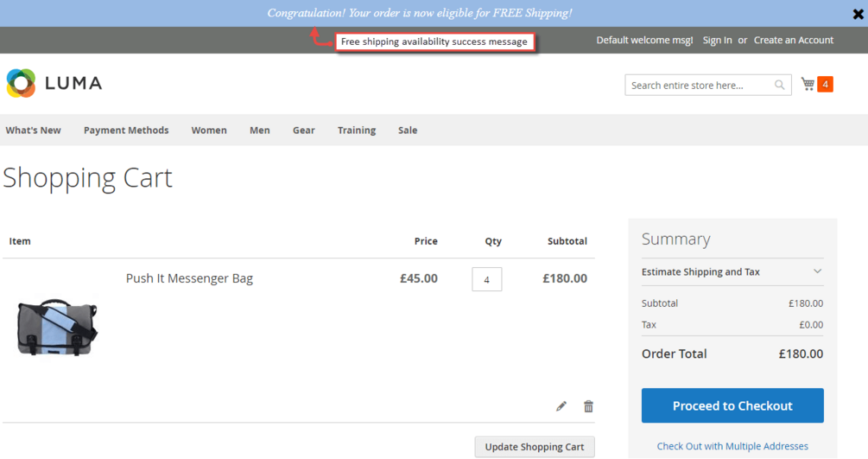Close the free shipping banner
This screenshot has height=459, width=868.
coord(858,14)
